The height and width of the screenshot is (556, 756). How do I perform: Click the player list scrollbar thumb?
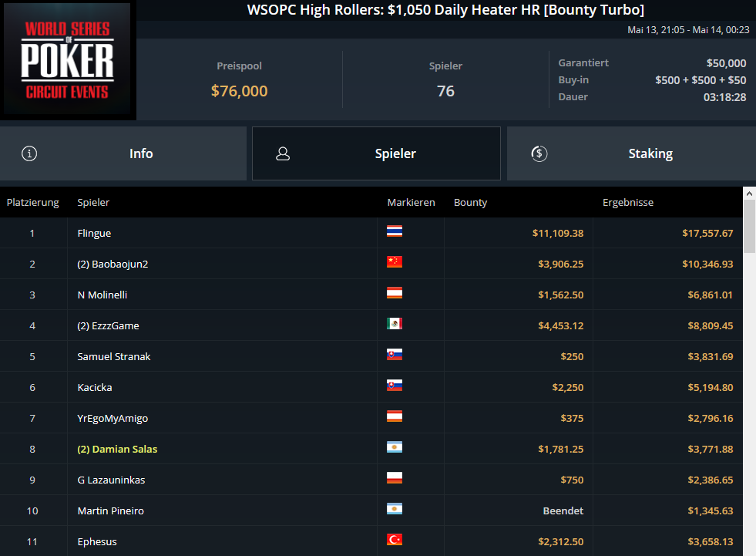749,227
